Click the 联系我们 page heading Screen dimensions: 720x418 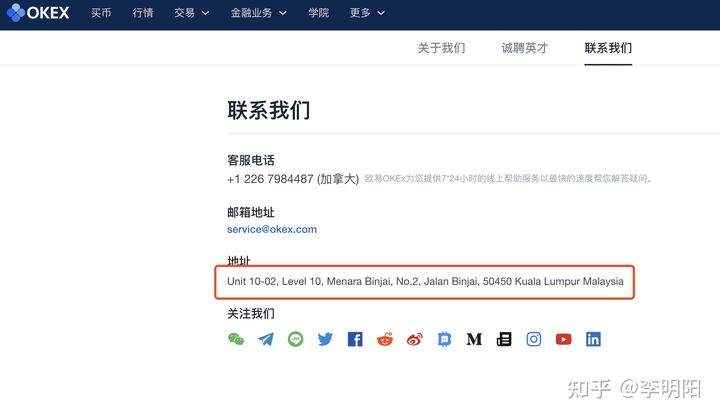click(x=269, y=110)
